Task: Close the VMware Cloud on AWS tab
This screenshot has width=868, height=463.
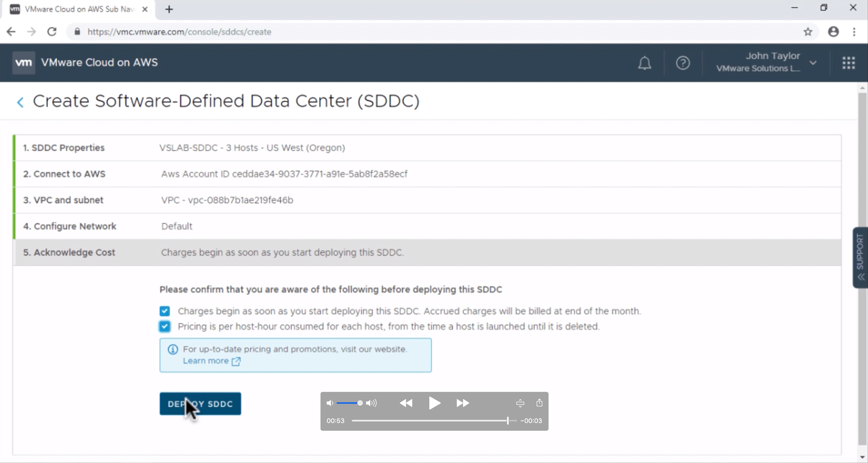Action: click(x=145, y=9)
